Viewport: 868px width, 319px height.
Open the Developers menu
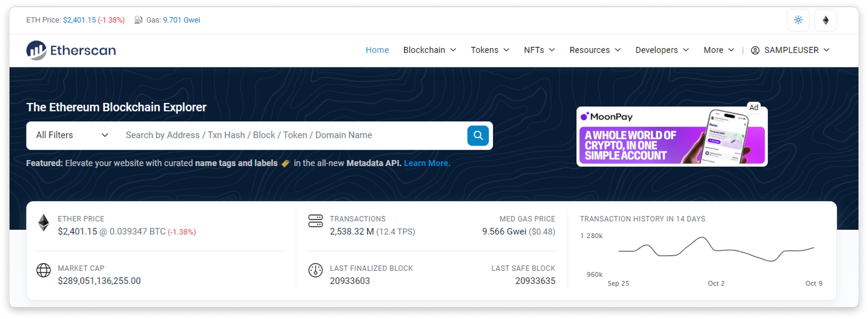pyautogui.click(x=662, y=50)
